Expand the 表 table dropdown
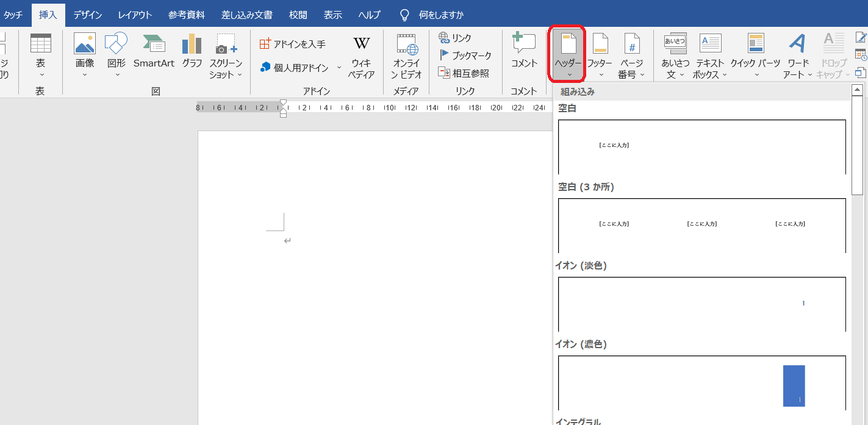The width and height of the screenshot is (868, 425). tap(40, 56)
